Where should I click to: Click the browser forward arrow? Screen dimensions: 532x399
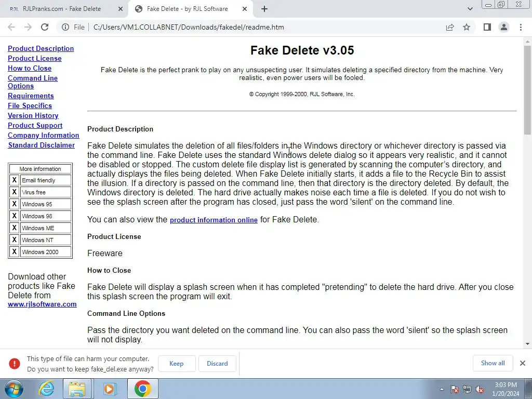pyautogui.click(x=28, y=27)
